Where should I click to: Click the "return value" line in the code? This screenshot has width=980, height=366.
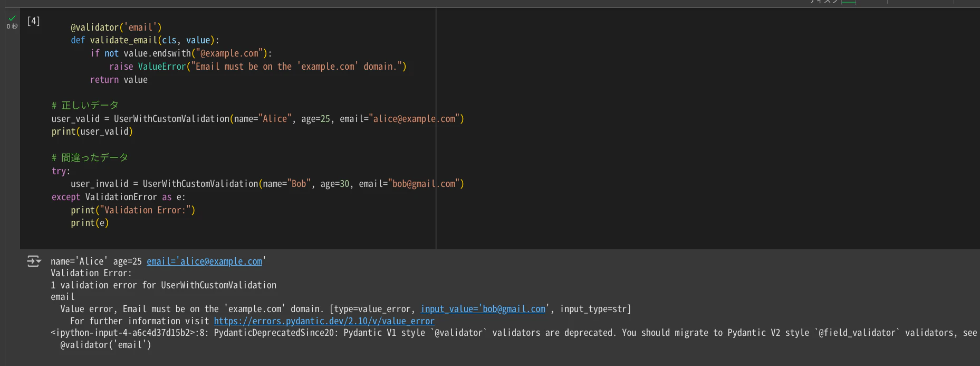(119, 80)
